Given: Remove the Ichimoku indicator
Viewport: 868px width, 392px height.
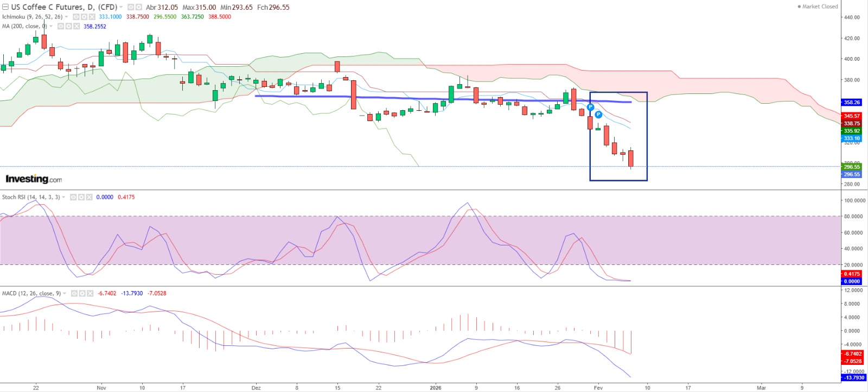Looking at the screenshot, I should 92,17.
